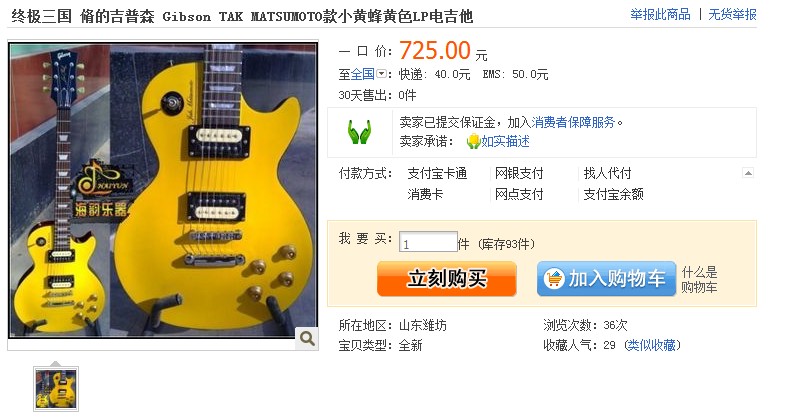Click the magnifier icon on product image

307,339
